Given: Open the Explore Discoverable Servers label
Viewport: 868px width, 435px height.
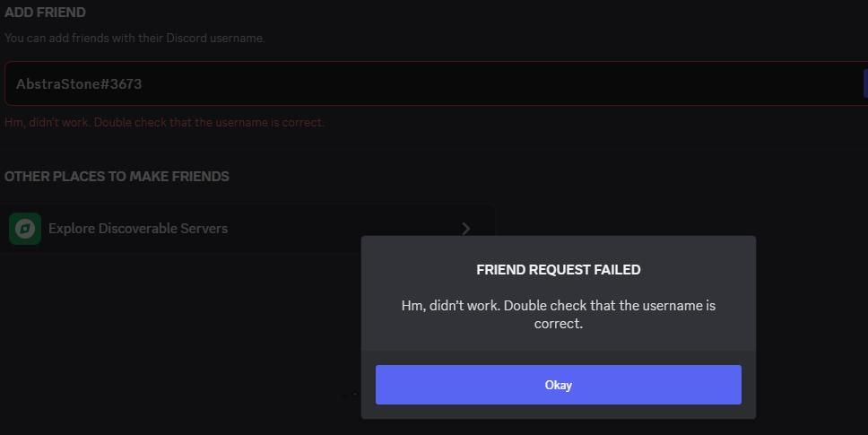Looking at the screenshot, I should tap(138, 229).
